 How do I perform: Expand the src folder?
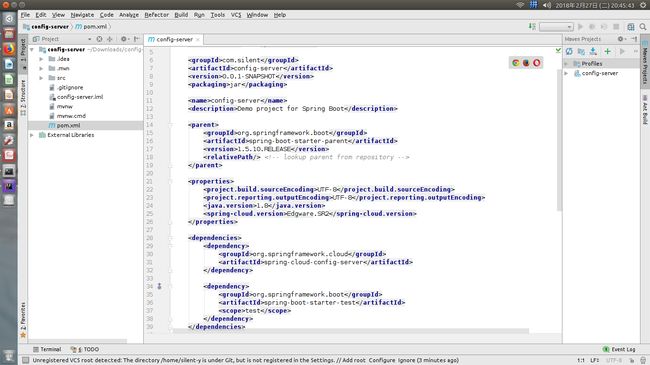point(41,78)
